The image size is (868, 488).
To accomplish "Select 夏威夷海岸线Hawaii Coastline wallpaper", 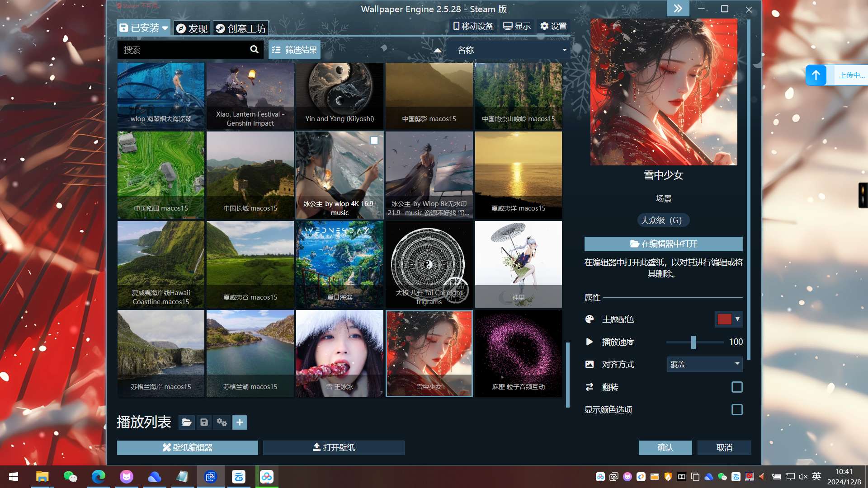I will pos(160,264).
